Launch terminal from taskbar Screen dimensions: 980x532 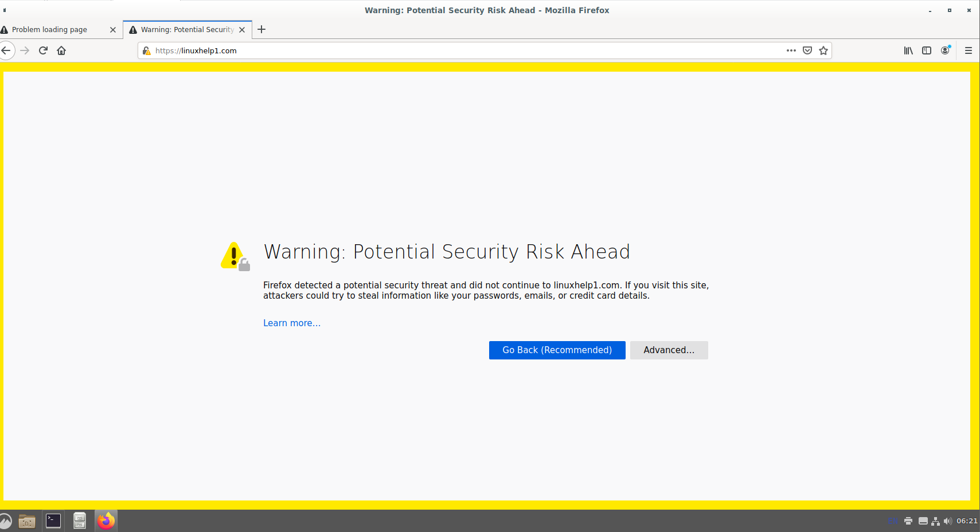[53, 521]
